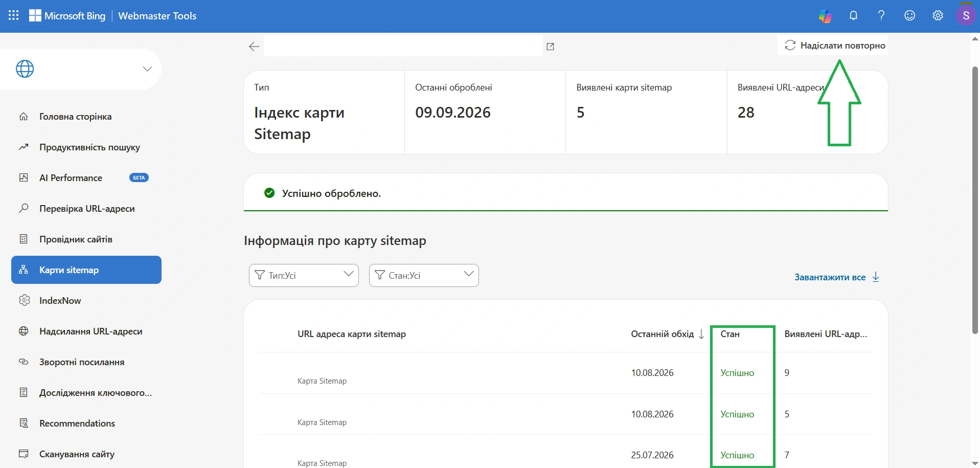Go back with the left arrow
The height and width of the screenshot is (468, 980).
(x=254, y=47)
